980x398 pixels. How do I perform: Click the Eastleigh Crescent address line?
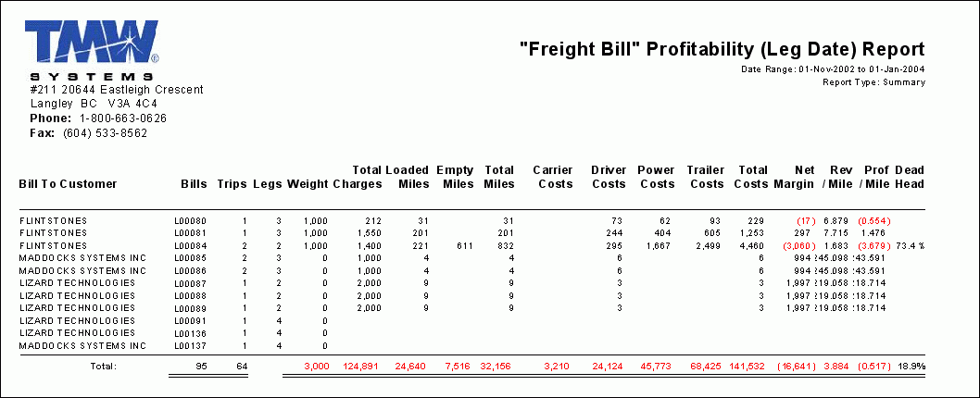click(117, 90)
